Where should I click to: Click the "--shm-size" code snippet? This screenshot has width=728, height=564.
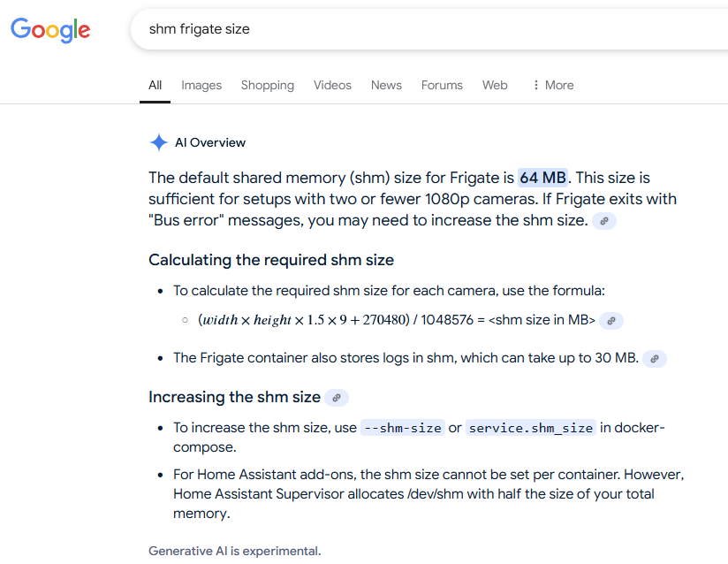403,427
